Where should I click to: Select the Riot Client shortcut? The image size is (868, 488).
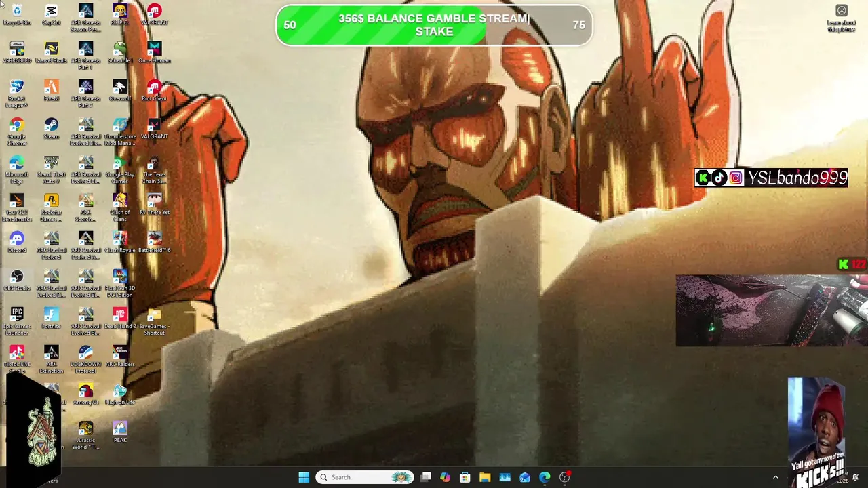point(155,91)
